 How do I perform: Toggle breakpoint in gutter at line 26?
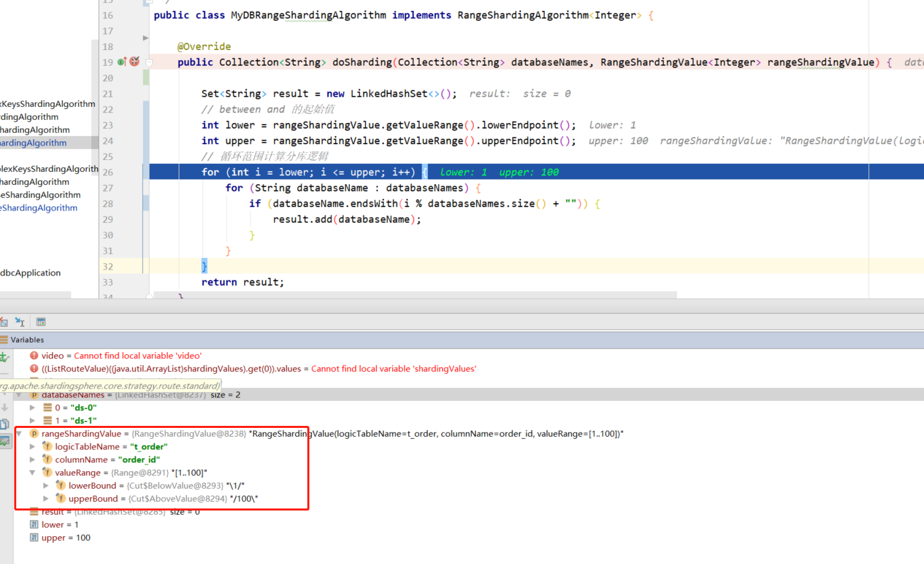(x=122, y=172)
